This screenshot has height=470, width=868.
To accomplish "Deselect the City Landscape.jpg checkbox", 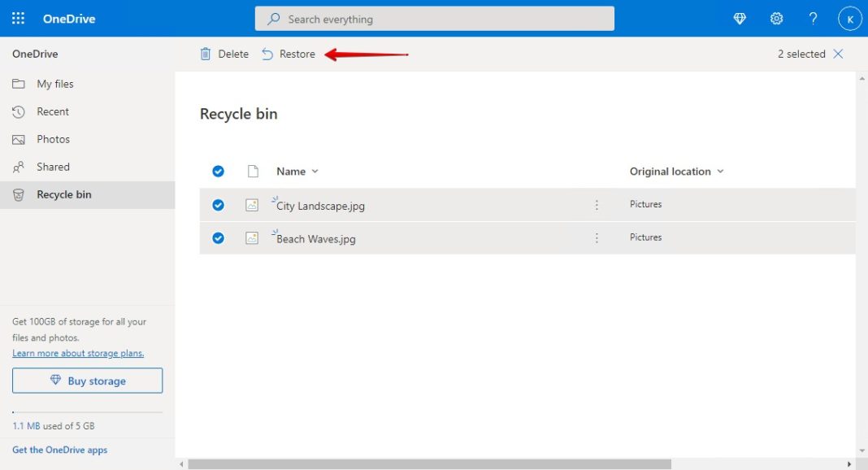I will point(218,205).
